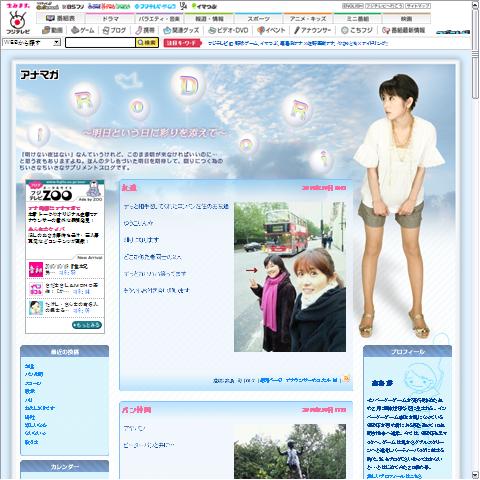480x480 pixels.
Task: Open 番組最新情報 latest program info
Action: click(404, 30)
